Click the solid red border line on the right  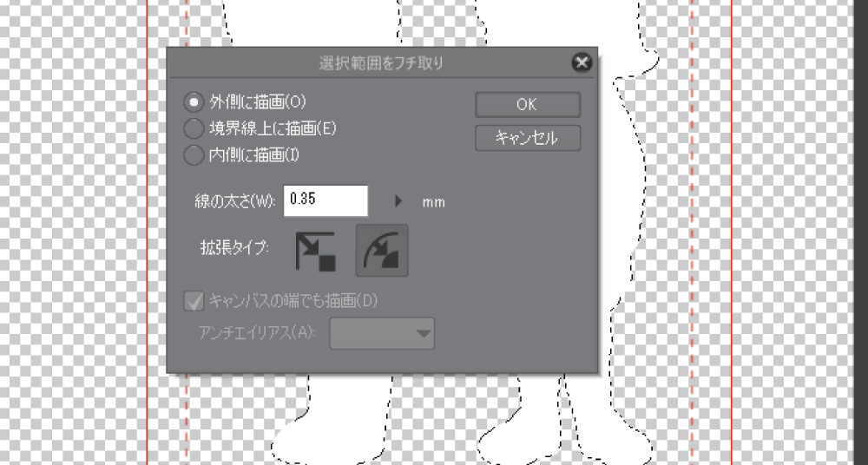(x=732, y=232)
